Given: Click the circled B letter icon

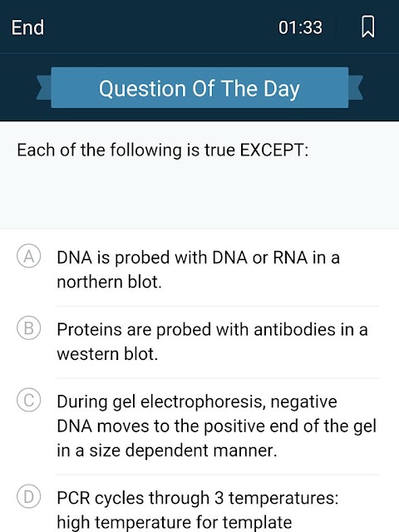Looking at the screenshot, I should click(x=29, y=328).
